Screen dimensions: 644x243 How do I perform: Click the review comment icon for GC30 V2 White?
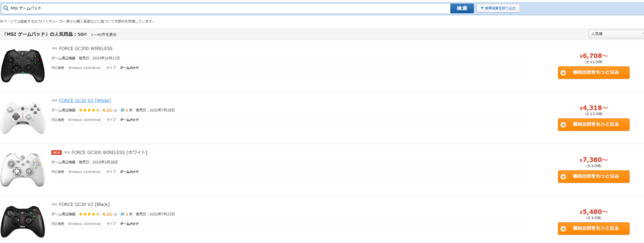[x=123, y=110]
